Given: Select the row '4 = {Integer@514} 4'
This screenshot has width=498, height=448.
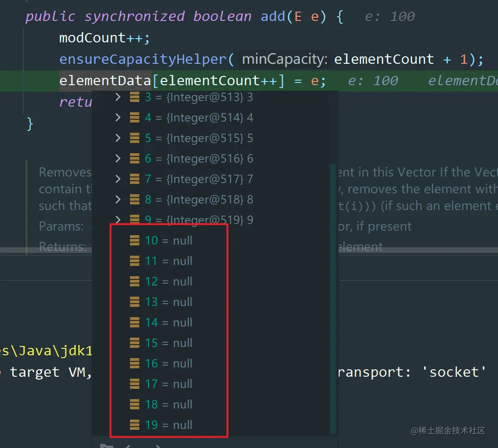Looking at the screenshot, I should pyautogui.click(x=211, y=117).
